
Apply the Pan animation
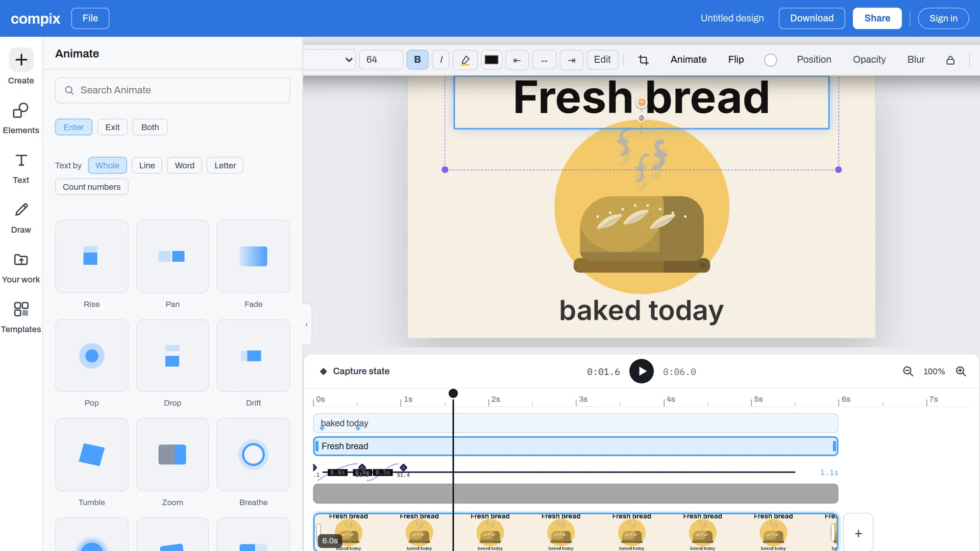tap(173, 257)
